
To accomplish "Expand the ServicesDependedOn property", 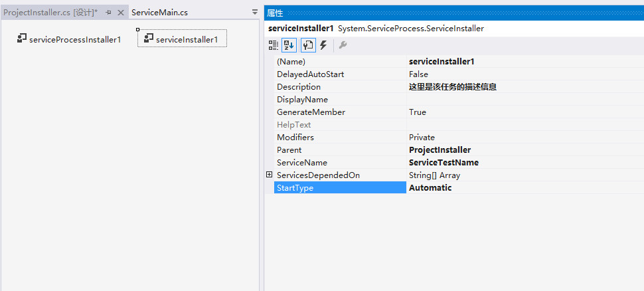I will [270, 175].
